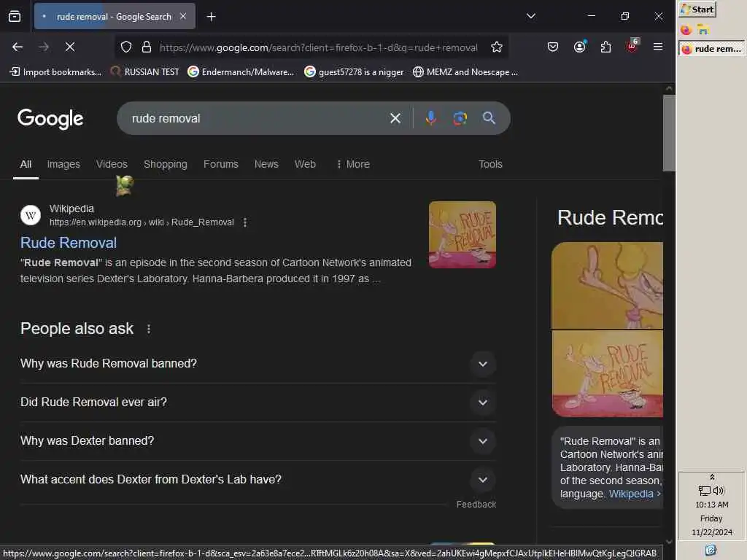Submit search with magnifier icon

(x=489, y=118)
